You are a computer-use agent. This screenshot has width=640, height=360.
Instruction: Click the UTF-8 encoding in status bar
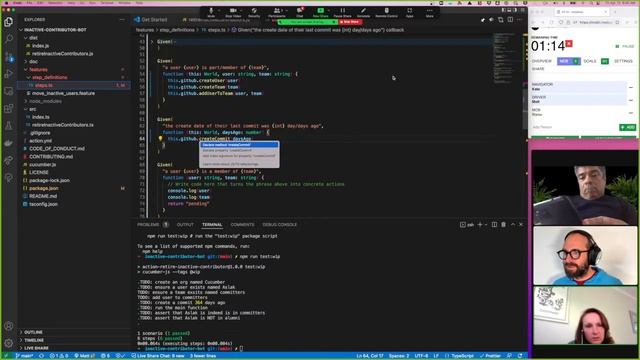(421, 356)
